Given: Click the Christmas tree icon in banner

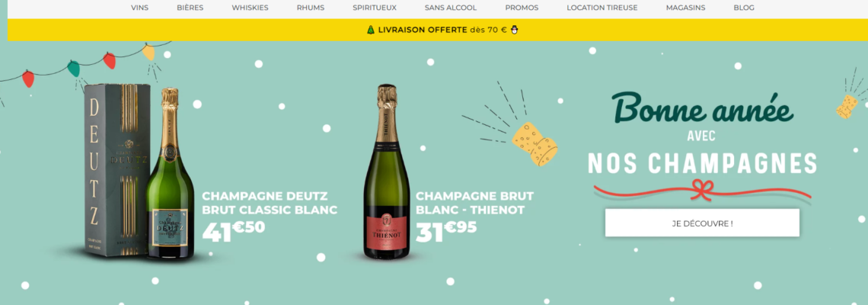Looking at the screenshot, I should [x=371, y=30].
